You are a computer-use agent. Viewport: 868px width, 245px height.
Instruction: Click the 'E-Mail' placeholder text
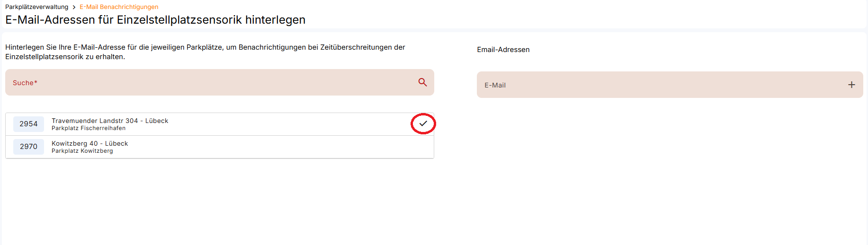[x=495, y=85]
